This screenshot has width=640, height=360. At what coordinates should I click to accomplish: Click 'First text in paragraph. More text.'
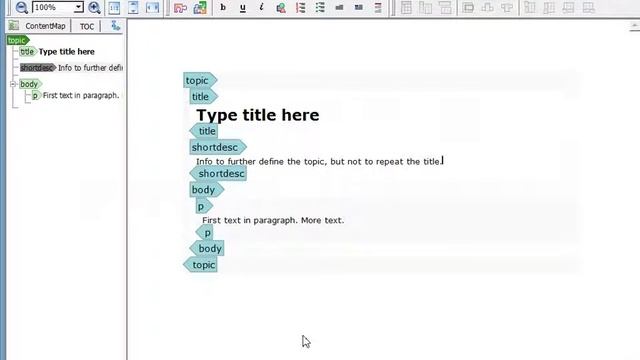tap(273, 220)
